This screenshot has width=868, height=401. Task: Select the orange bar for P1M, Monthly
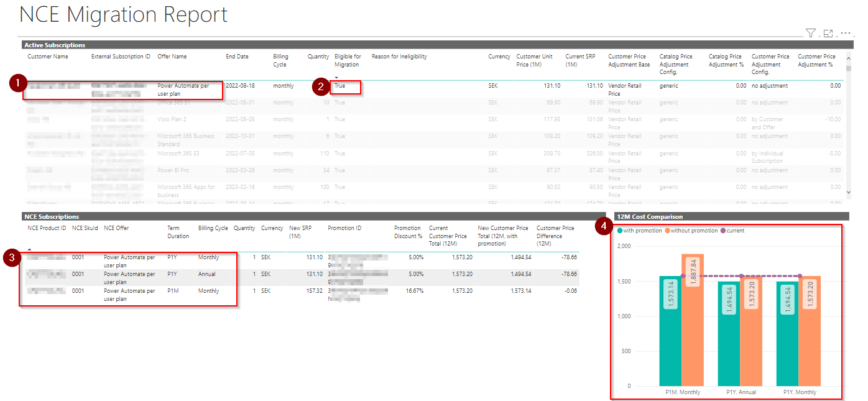pos(693,320)
